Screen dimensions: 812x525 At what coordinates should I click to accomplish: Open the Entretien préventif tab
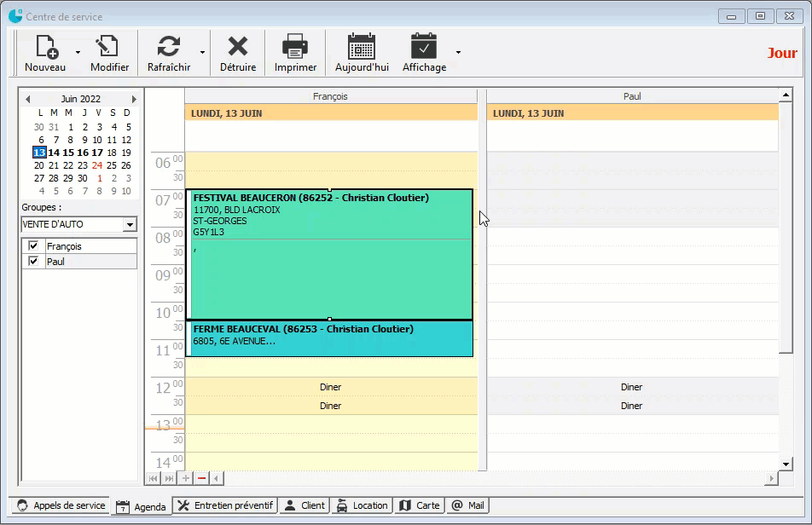225,505
